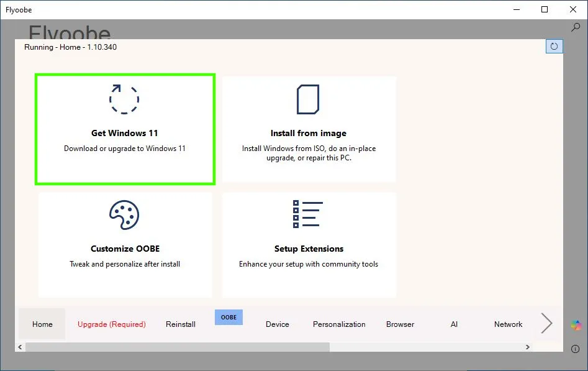Open the info icon in the corner
This screenshot has width=588, height=371.
[x=576, y=349]
